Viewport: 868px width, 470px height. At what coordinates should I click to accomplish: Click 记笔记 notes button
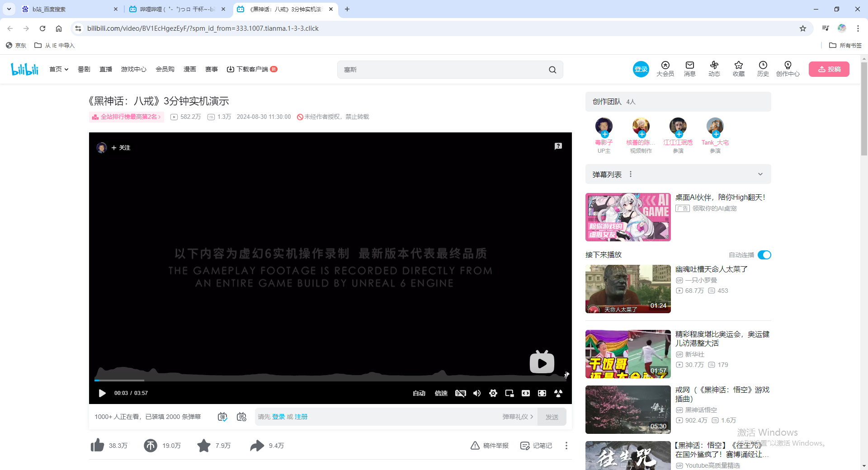pos(536,446)
